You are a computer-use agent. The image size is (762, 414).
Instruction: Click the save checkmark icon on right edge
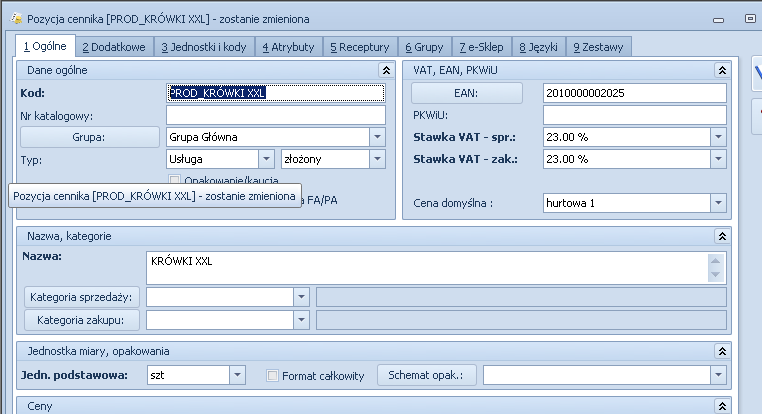pos(755,71)
